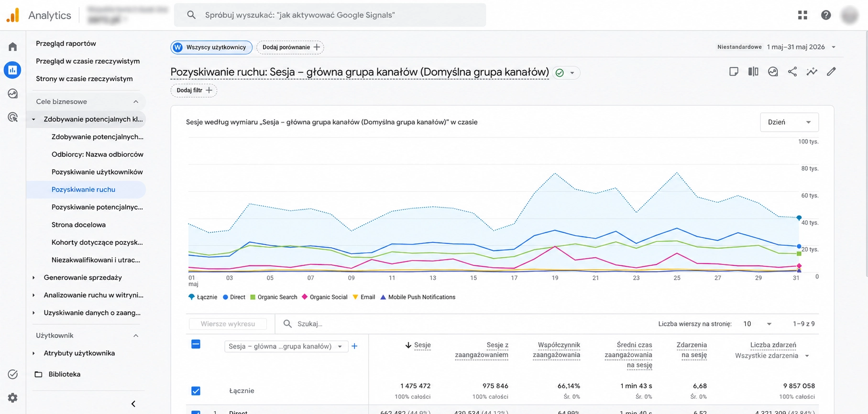The image size is (868, 414).
Task: Open Pozyskiwanie użytkowników report
Action: pyautogui.click(x=97, y=172)
